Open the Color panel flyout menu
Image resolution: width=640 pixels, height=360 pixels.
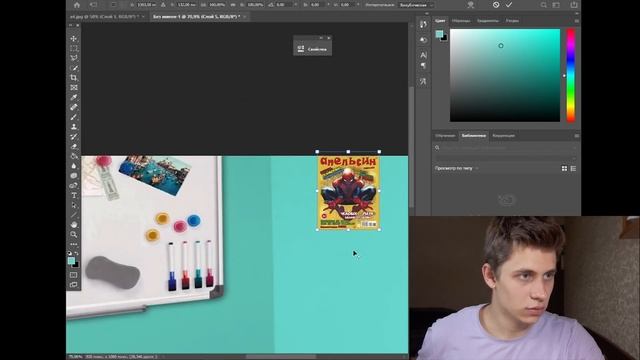pos(576,20)
